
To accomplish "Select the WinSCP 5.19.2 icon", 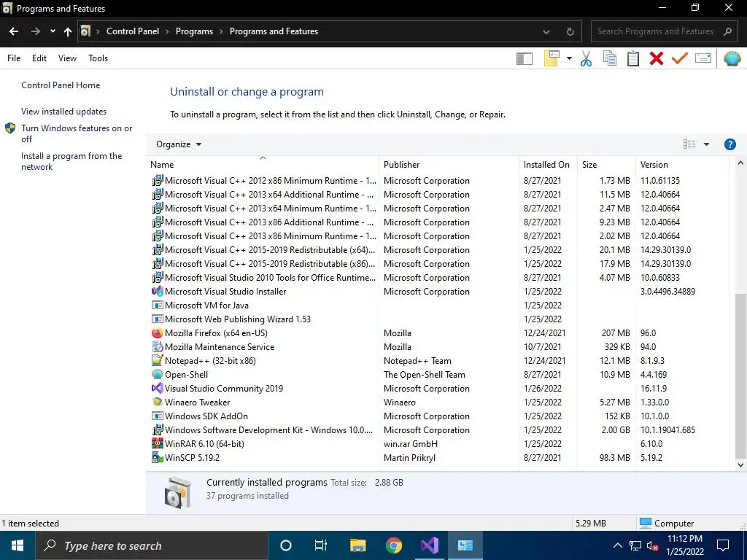I will (x=158, y=458).
